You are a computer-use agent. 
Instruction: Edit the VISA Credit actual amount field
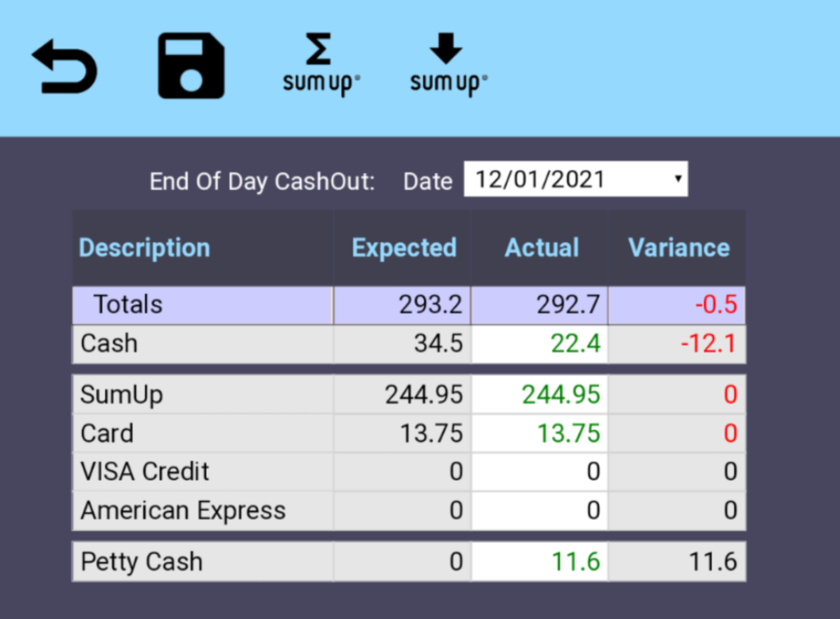[x=540, y=472]
